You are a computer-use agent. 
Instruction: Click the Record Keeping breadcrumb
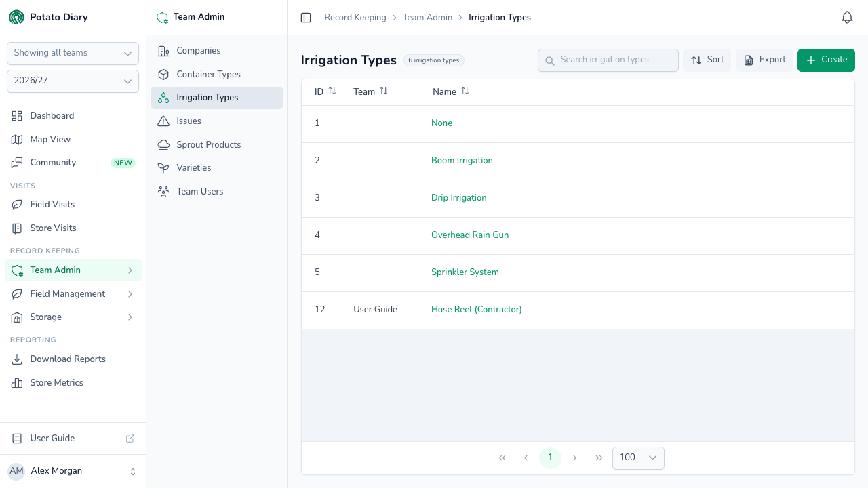click(355, 18)
